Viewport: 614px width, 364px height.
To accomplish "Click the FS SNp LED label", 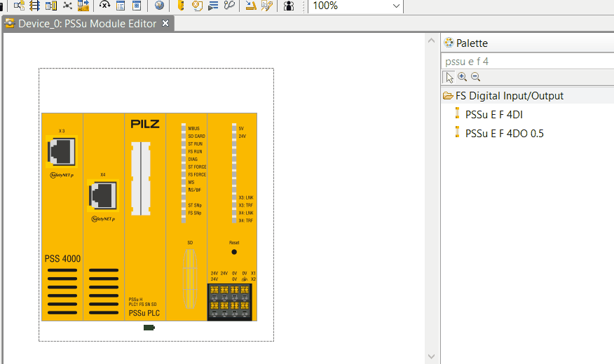I will pos(195,213).
